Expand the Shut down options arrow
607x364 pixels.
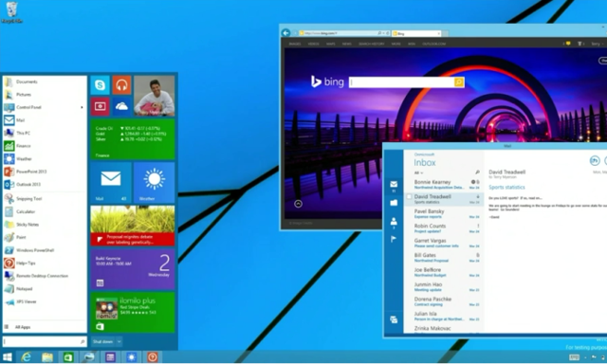click(120, 341)
